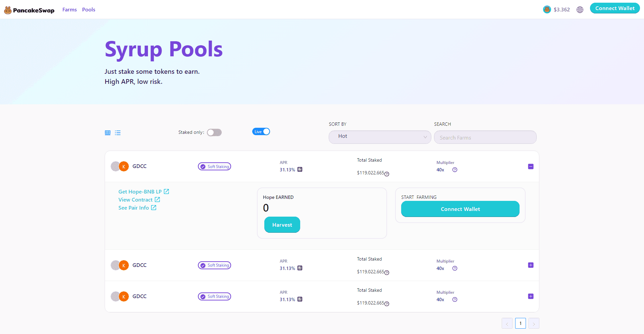Collapse the expanded first GDCC pool
Screen dimensions: 644x334
[531, 167]
